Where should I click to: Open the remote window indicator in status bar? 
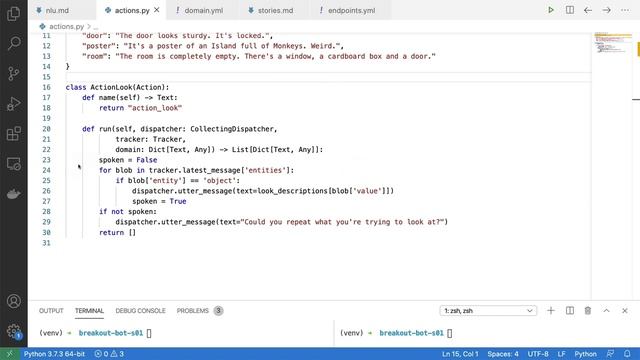[x=9, y=354]
